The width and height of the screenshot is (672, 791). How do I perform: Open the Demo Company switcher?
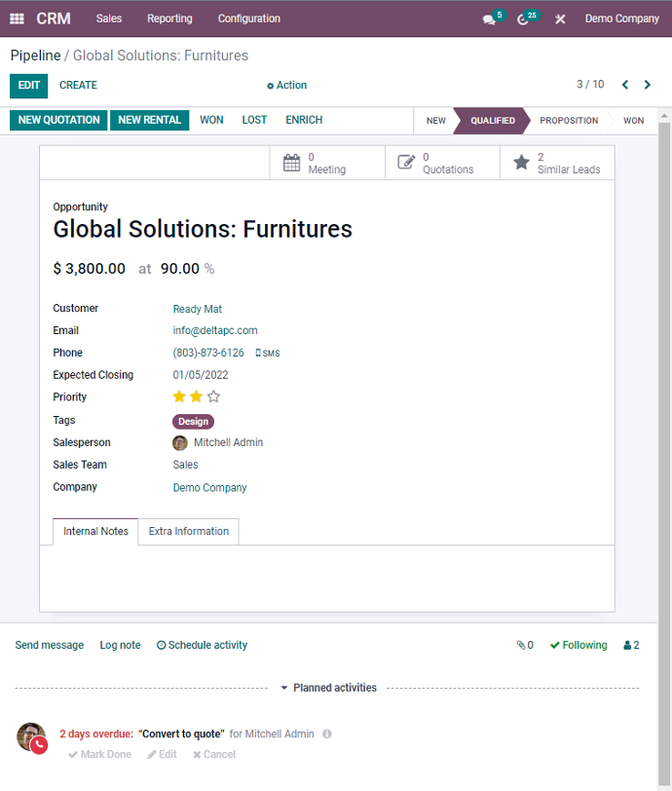pos(621,19)
